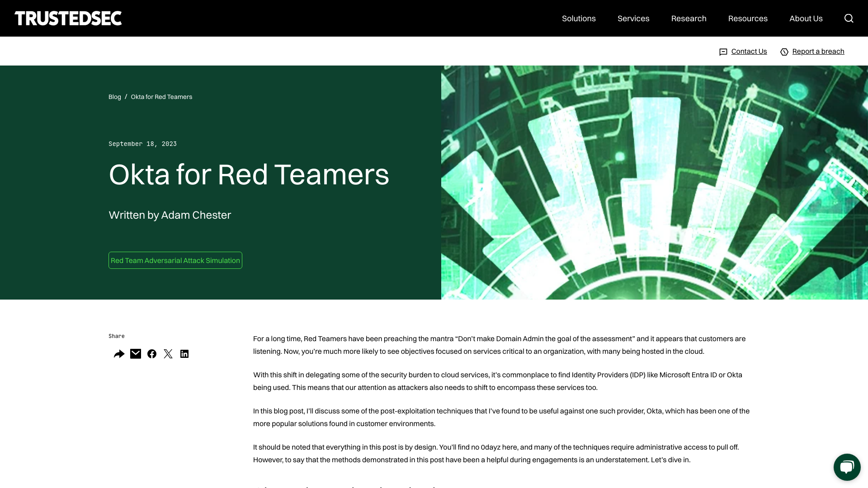
Task: Click the Facebook share icon
Action: point(151,354)
